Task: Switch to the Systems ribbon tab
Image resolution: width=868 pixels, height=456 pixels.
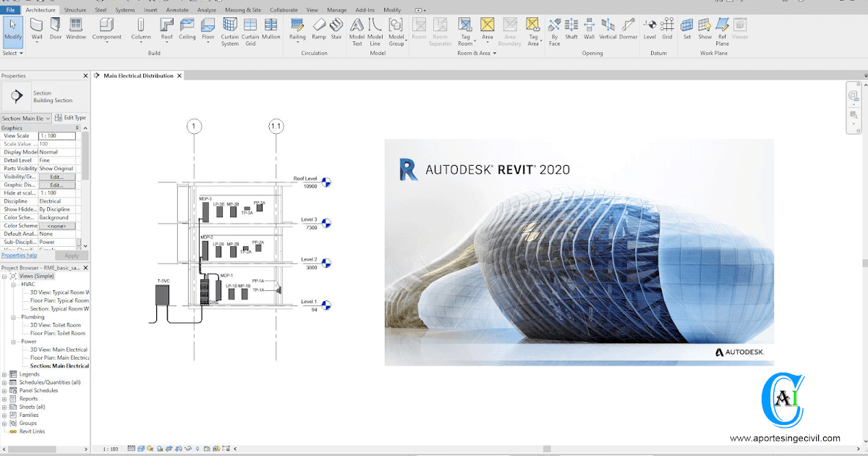Action: pos(125,10)
